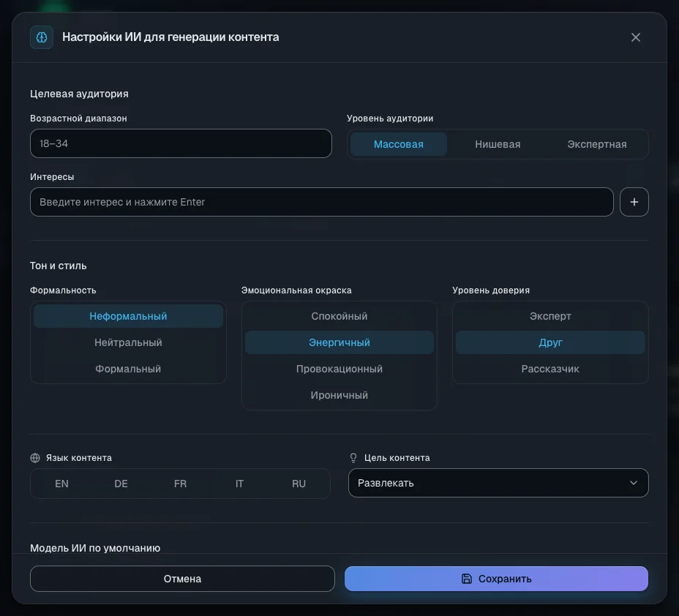Switch content language to FR
The height and width of the screenshot is (616, 679).
tap(180, 484)
